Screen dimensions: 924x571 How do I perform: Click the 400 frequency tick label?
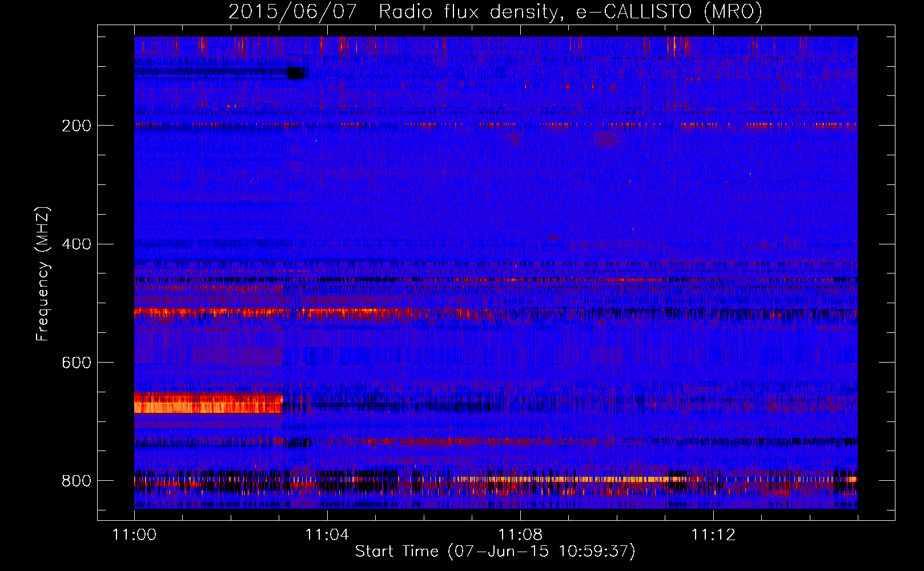pos(77,244)
